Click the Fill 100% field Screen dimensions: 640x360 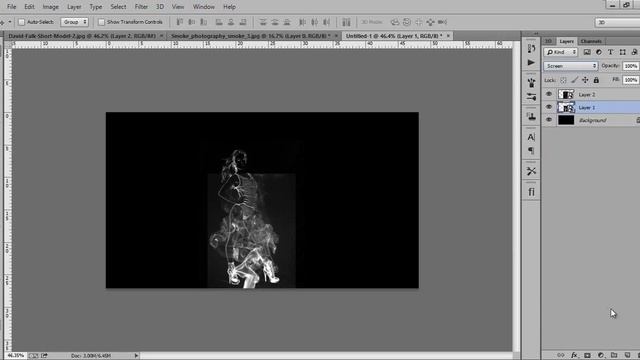click(631, 80)
